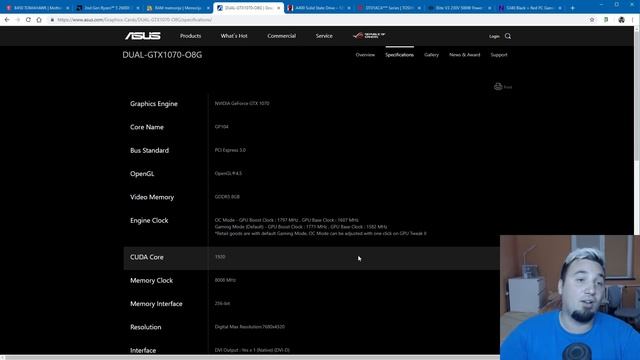The height and width of the screenshot is (360, 640).
Task: Click the Graphics Engine label
Action: (154, 104)
